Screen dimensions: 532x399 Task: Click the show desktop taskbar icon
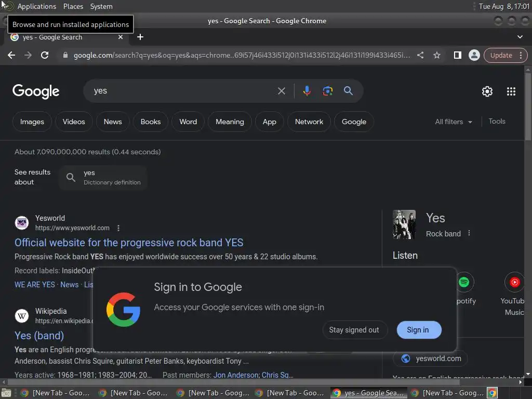[6, 393]
